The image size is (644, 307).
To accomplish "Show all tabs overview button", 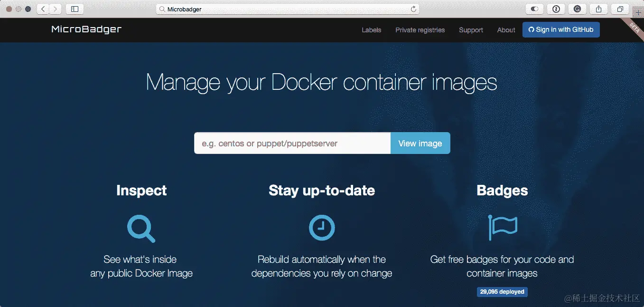I will click(x=620, y=9).
